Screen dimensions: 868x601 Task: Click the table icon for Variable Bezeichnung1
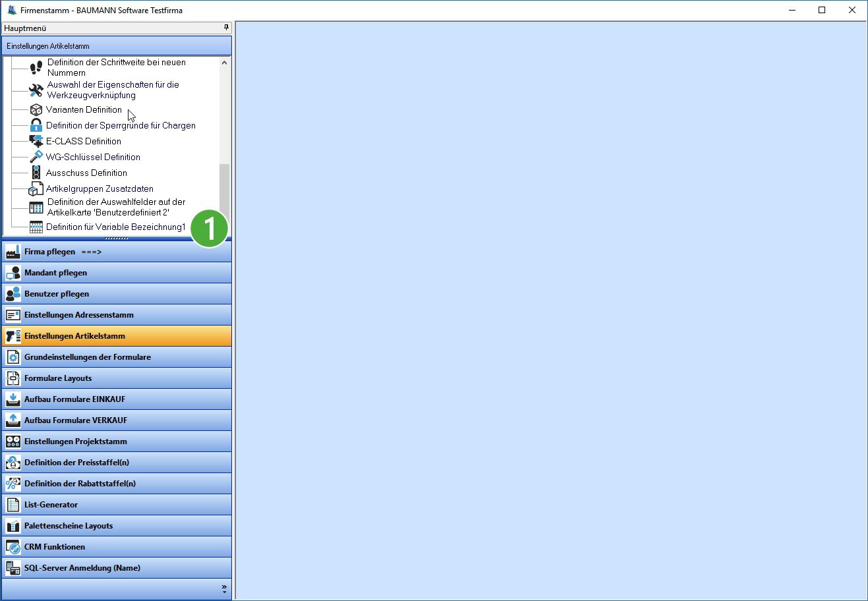(36, 227)
